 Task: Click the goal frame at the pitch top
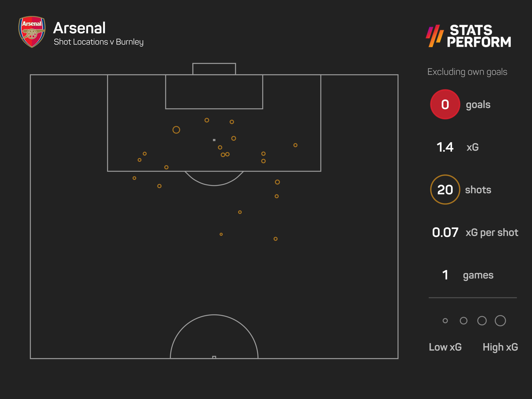pyautogui.click(x=214, y=69)
